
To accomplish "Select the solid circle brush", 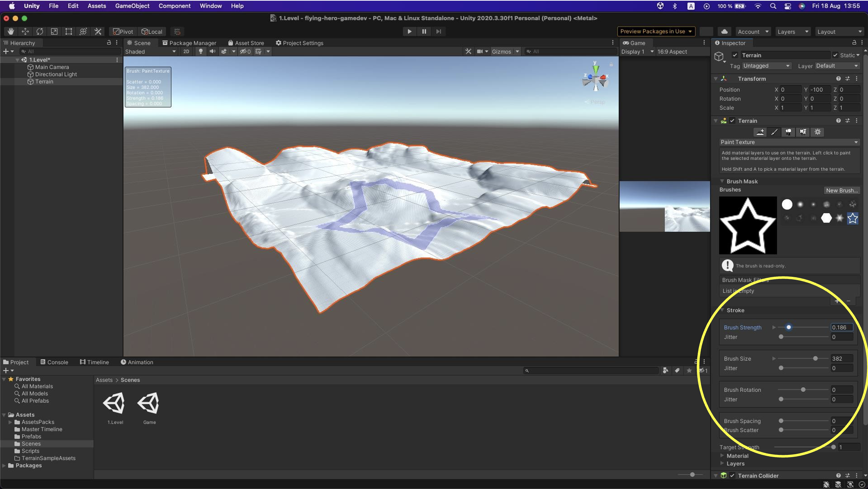I will [x=787, y=204].
